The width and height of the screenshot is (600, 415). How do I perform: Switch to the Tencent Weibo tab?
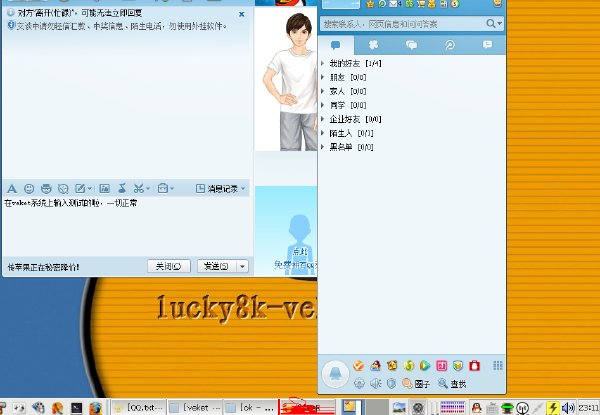(450, 45)
